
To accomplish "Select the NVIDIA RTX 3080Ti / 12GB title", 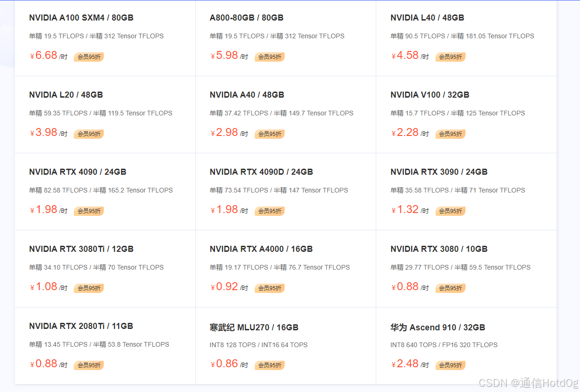I will point(81,249).
